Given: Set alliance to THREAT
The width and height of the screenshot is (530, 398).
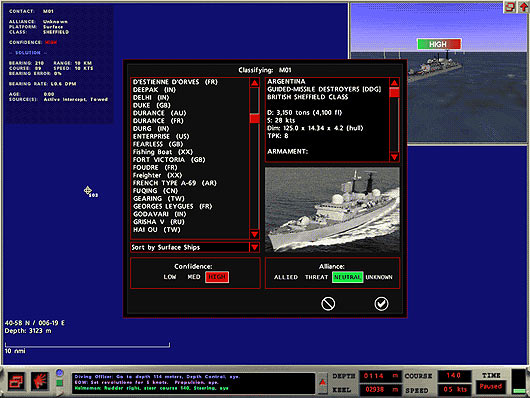Looking at the screenshot, I should coord(316,277).
